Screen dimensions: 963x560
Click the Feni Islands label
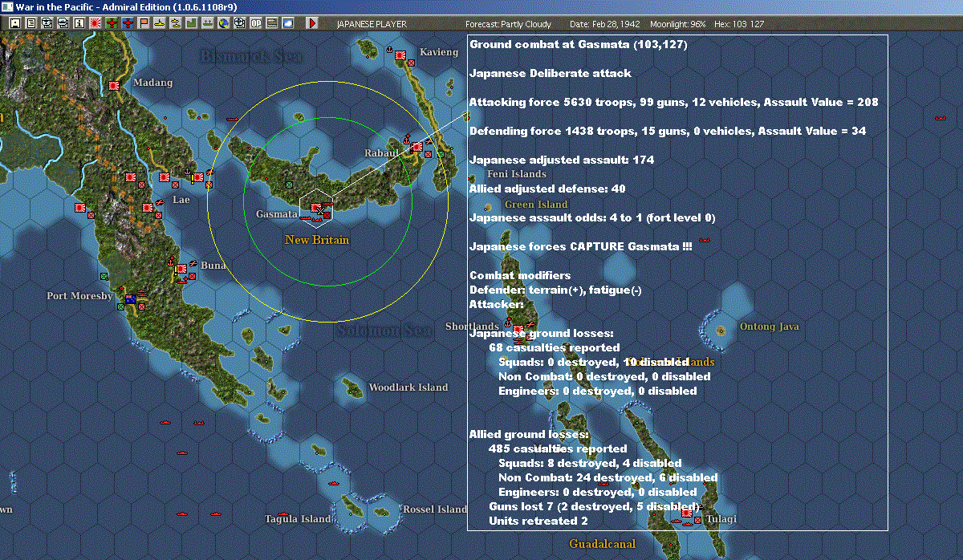click(517, 173)
